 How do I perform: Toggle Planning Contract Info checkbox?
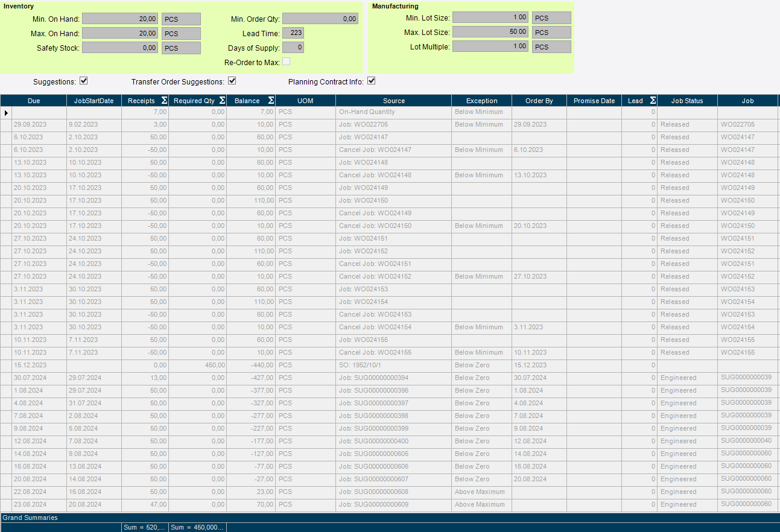372,81
